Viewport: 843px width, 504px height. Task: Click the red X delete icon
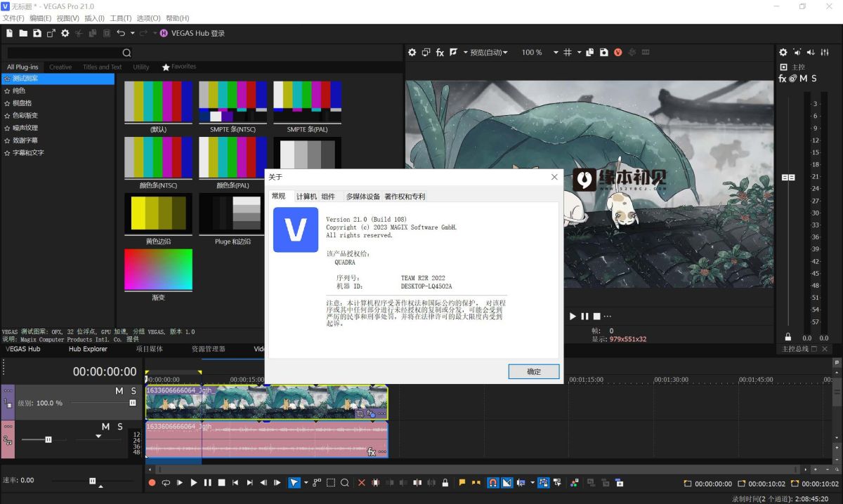tap(362, 483)
